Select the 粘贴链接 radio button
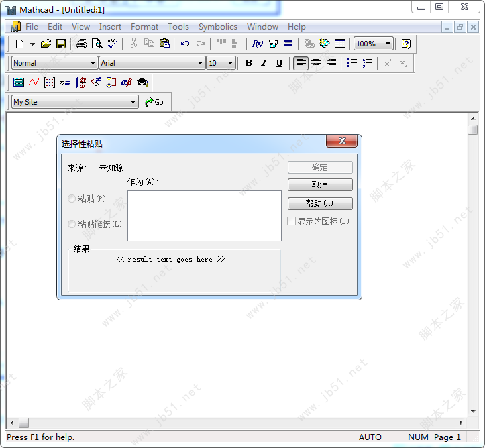This screenshot has height=448, width=485. (x=72, y=224)
